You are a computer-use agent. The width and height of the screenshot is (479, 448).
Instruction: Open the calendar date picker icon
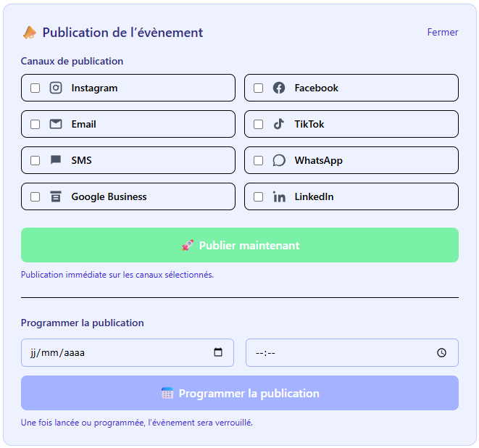(x=218, y=353)
